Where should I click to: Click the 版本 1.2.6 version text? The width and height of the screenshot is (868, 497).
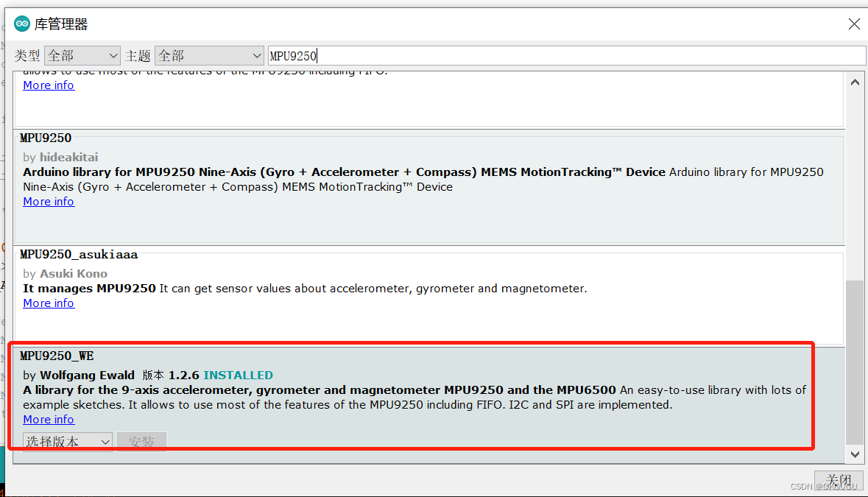[171, 376]
